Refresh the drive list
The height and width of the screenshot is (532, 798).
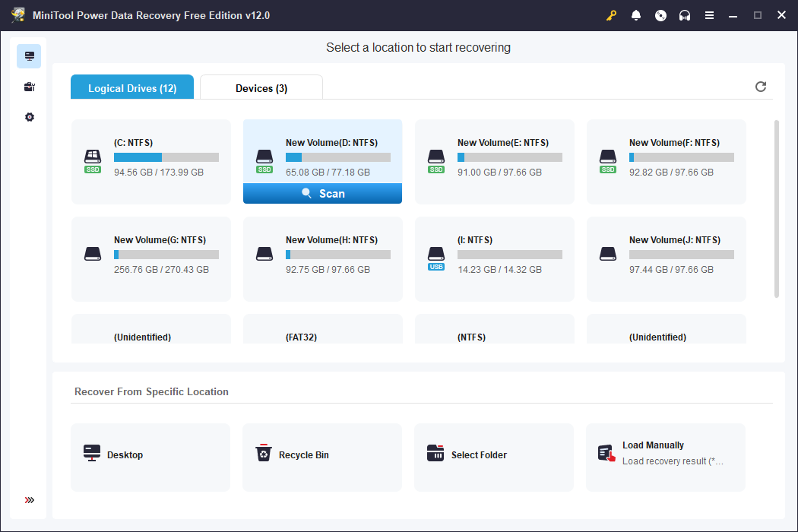coord(761,87)
